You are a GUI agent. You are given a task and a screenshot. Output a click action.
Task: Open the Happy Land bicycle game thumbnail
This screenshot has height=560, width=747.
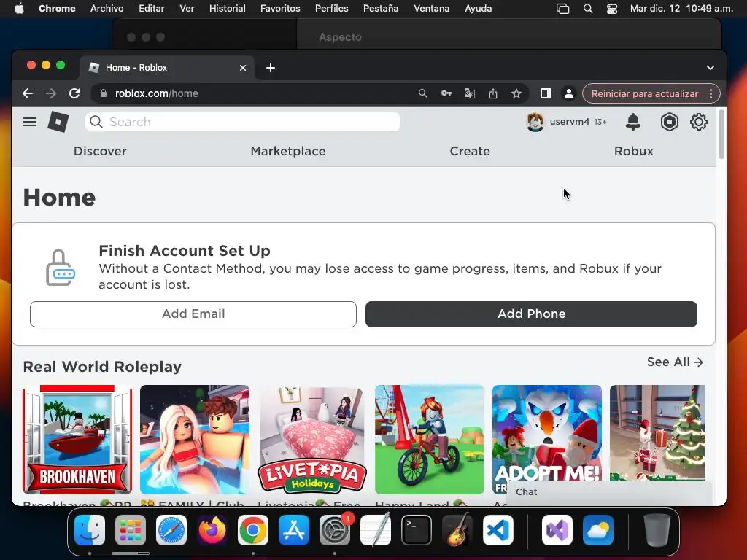coord(429,440)
